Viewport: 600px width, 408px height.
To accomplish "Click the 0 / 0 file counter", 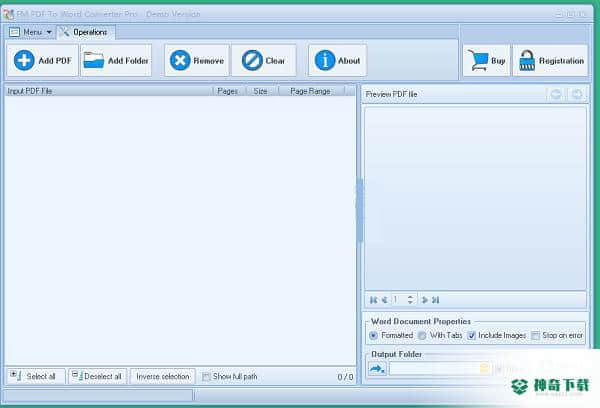I will click(x=345, y=377).
